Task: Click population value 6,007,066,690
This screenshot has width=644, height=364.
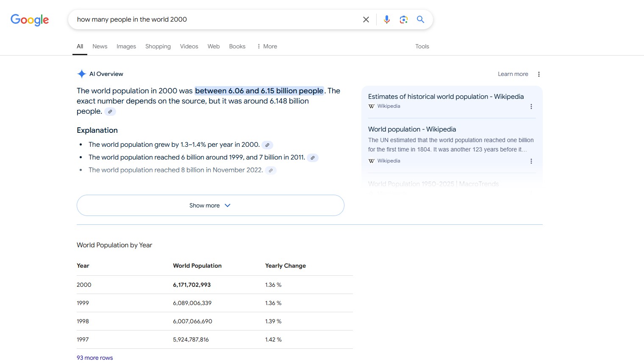Action: tap(192, 321)
